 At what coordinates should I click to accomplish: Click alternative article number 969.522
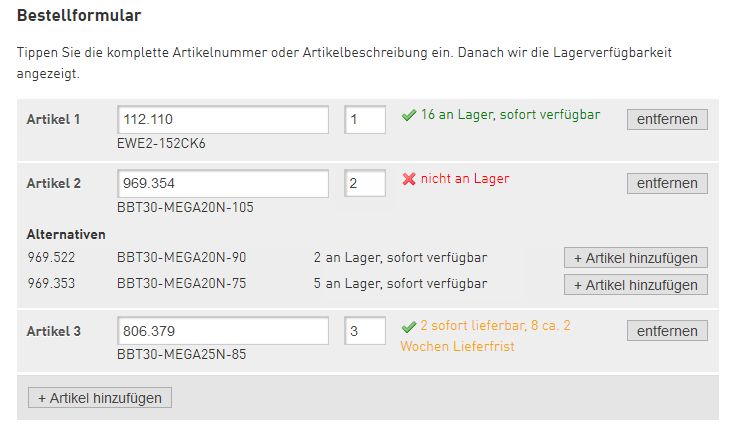51,257
